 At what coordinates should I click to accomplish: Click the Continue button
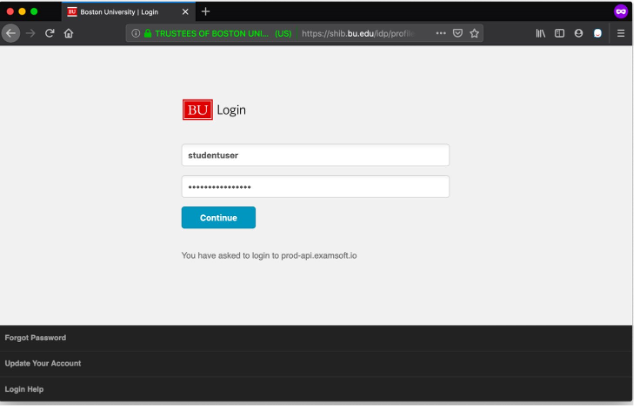[x=218, y=218]
